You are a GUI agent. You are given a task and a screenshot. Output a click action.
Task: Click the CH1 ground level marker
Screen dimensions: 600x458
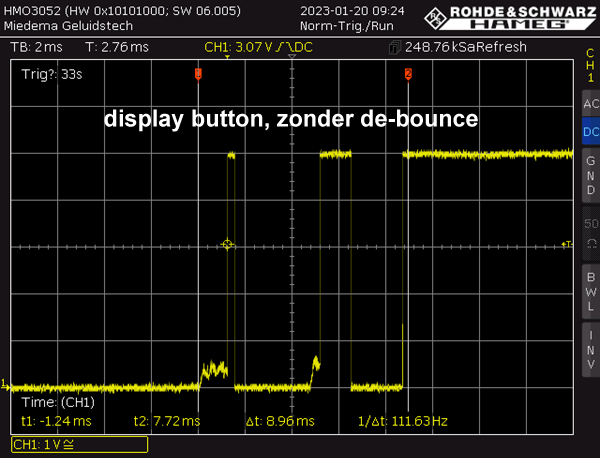[x=5, y=385]
